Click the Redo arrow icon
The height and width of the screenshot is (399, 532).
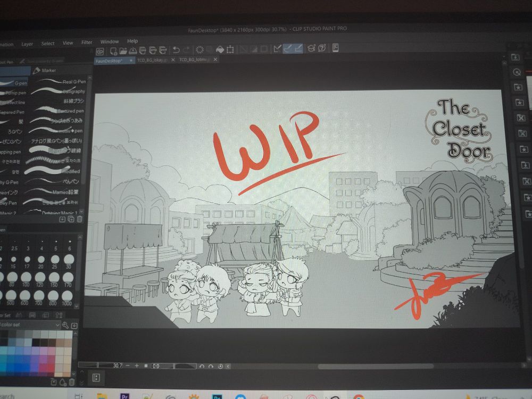coord(186,50)
